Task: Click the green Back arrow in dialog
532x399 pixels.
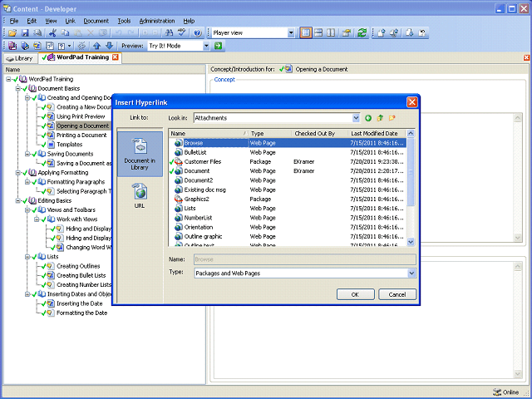Action: [x=368, y=118]
